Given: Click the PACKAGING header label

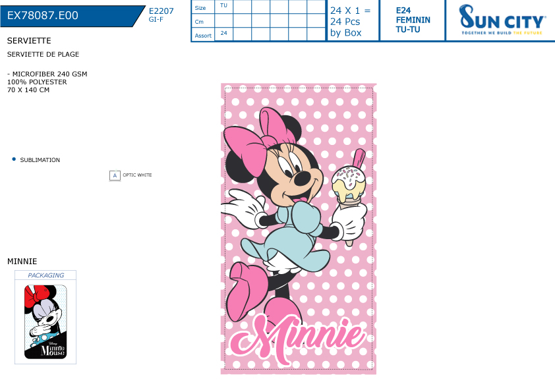Looking at the screenshot, I should tap(45, 275).
